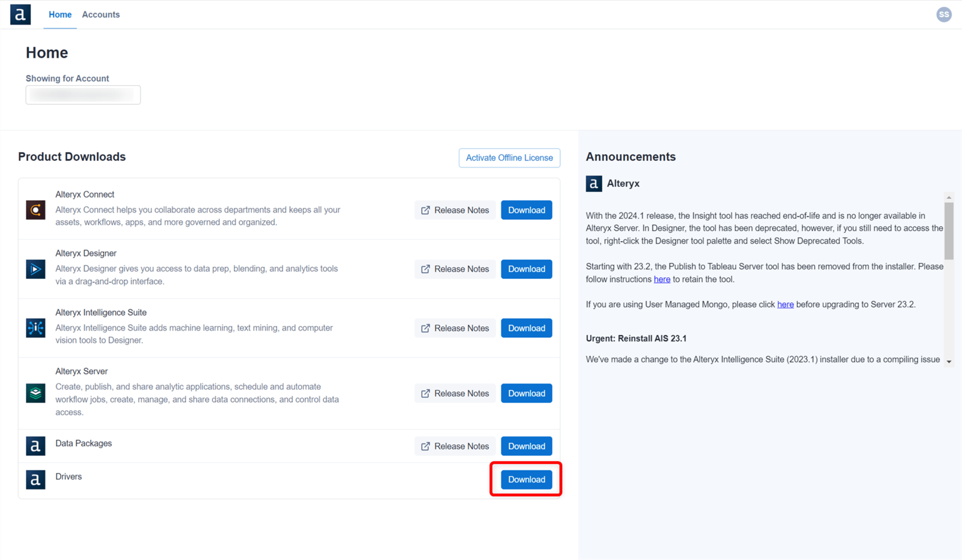
Task: Open Release Notes for Alteryx Intelligence Suite
Action: pos(455,328)
